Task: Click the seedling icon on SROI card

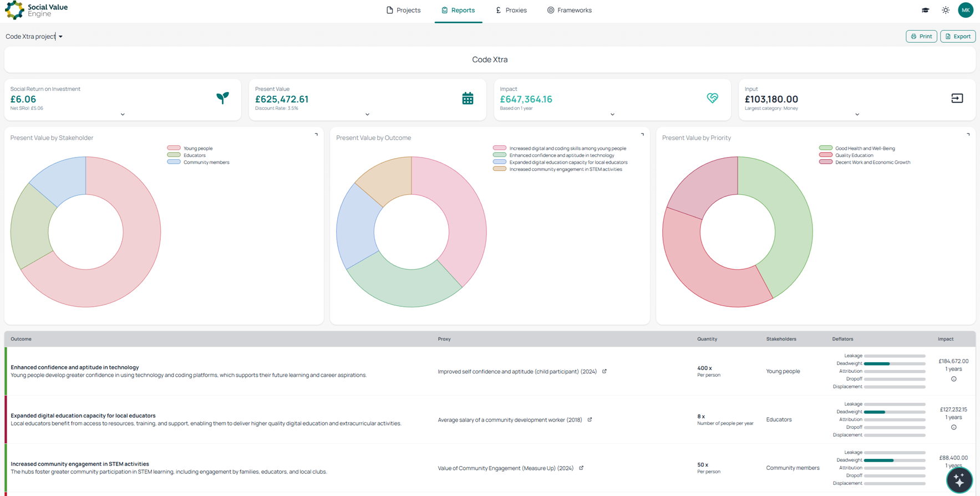Action: 222,98
